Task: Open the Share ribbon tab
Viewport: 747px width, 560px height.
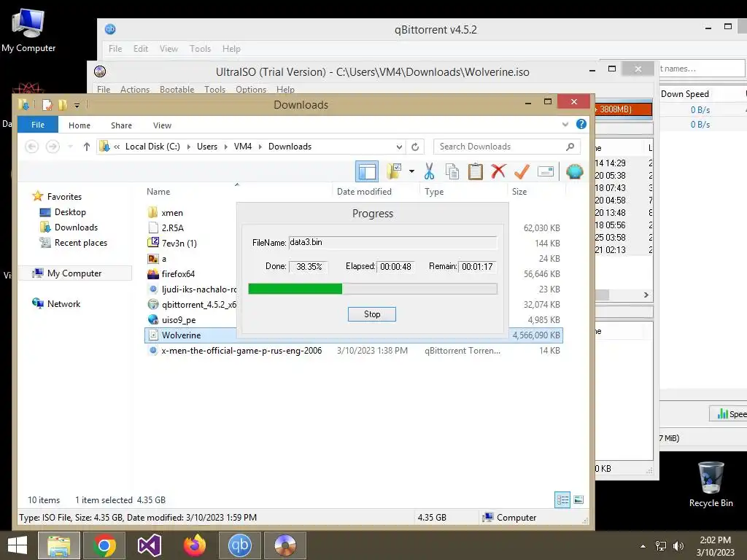Action: pos(122,125)
